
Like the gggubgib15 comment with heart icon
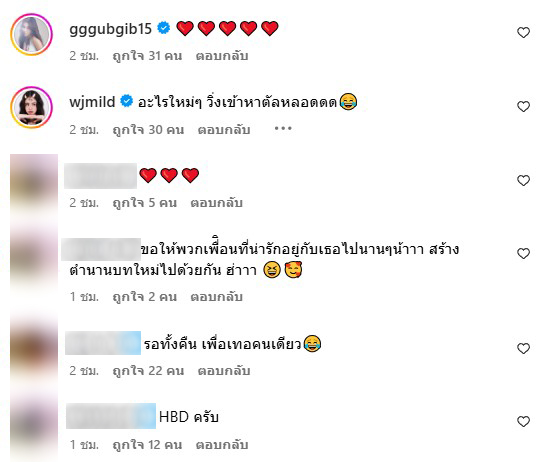pos(523,33)
